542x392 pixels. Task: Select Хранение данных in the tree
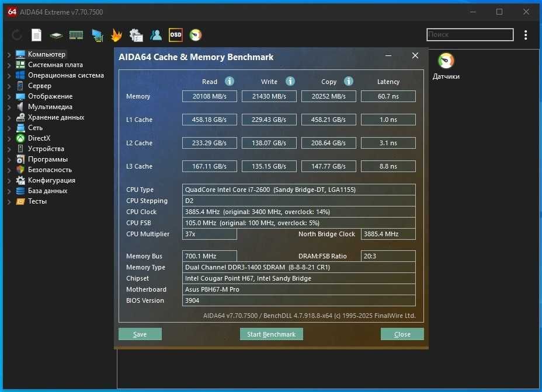[x=56, y=117]
